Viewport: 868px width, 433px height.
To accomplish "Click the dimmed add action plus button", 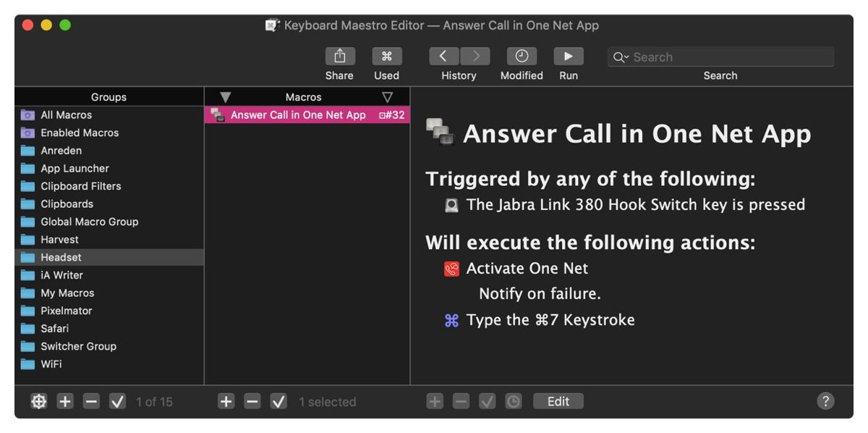I will pyautogui.click(x=435, y=401).
